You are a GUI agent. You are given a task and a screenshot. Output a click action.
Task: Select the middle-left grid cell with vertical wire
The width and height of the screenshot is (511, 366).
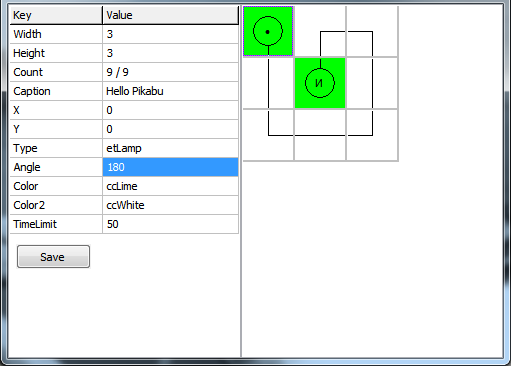pyautogui.click(x=268, y=83)
